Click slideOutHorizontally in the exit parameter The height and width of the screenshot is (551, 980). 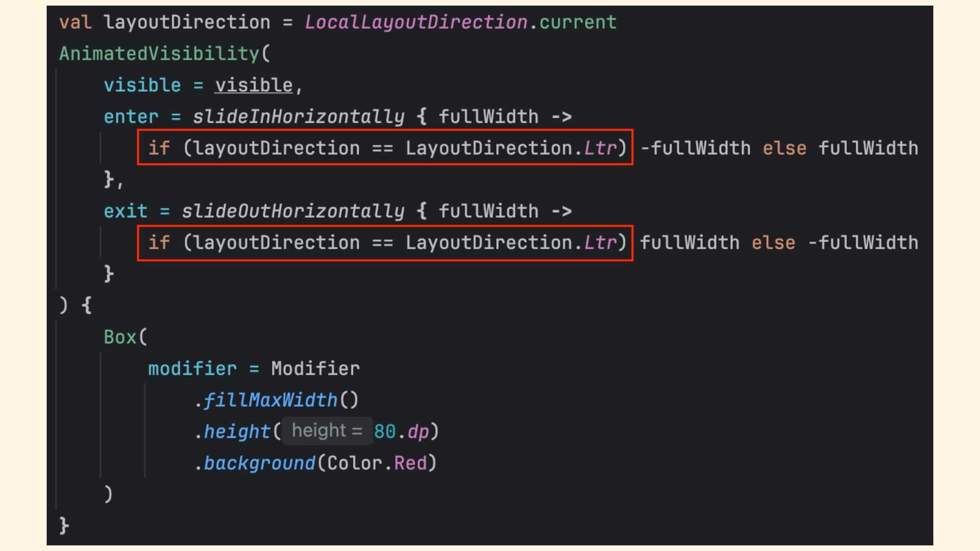[x=293, y=211]
